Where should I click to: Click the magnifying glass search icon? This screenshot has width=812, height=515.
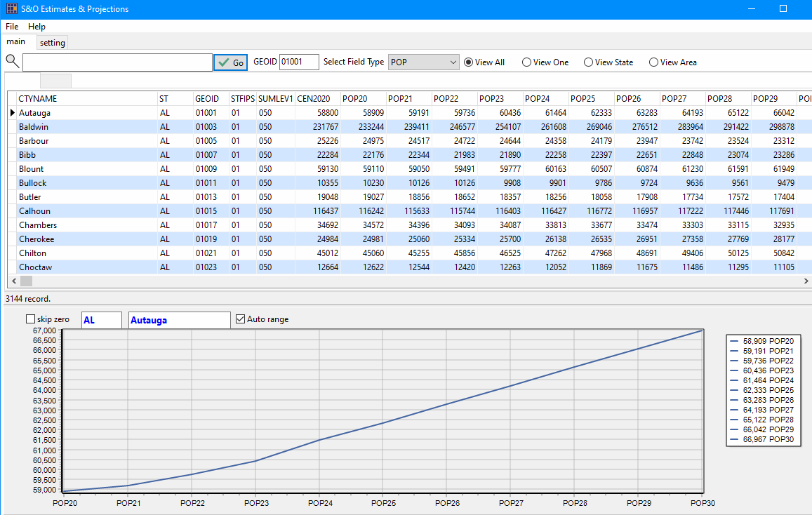pos(12,62)
